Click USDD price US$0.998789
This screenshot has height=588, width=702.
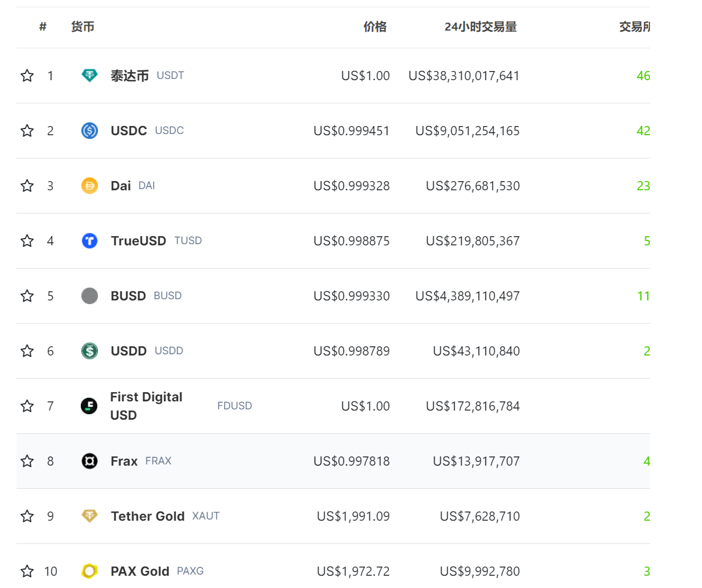tap(351, 351)
